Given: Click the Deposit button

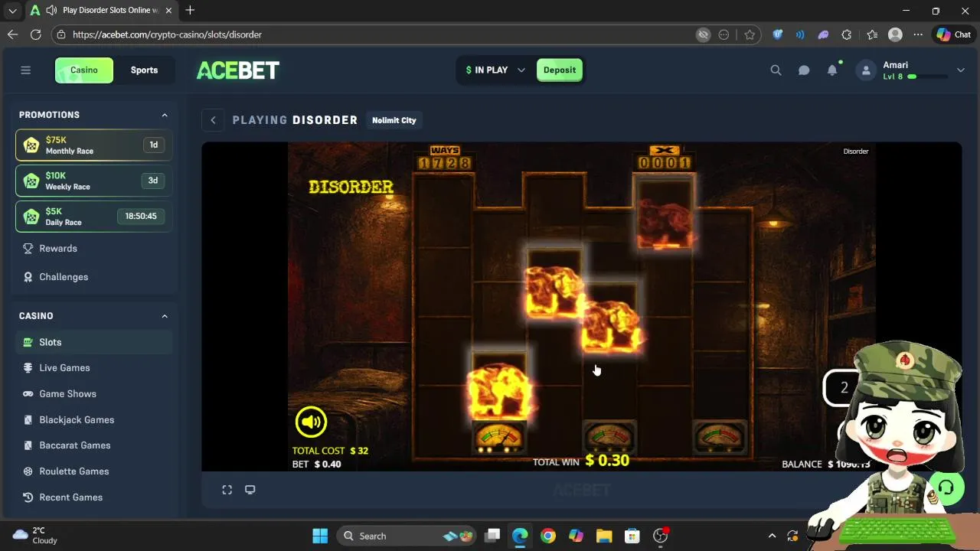Looking at the screenshot, I should click(560, 70).
